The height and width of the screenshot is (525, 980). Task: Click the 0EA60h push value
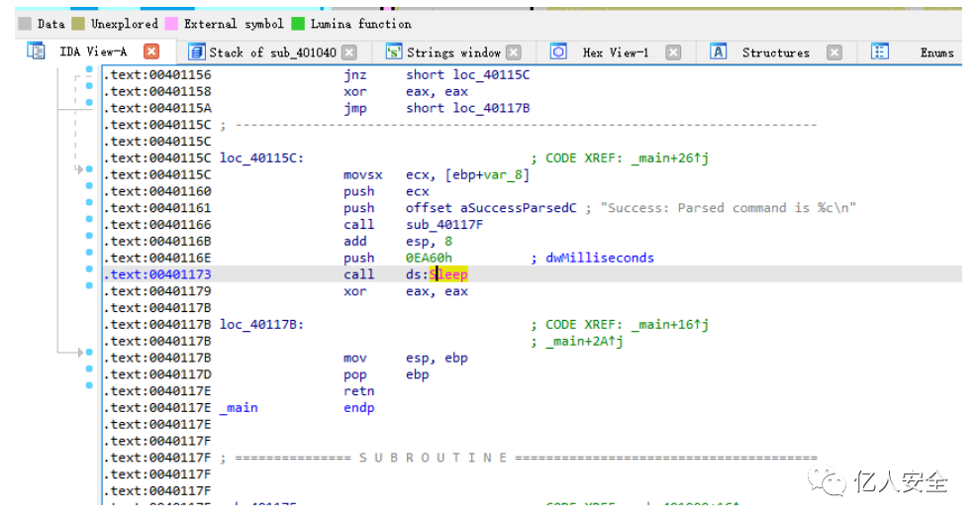click(x=429, y=259)
